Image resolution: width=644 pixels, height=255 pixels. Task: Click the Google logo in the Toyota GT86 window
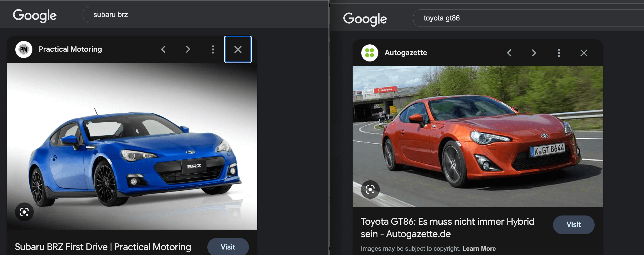pyautogui.click(x=365, y=19)
